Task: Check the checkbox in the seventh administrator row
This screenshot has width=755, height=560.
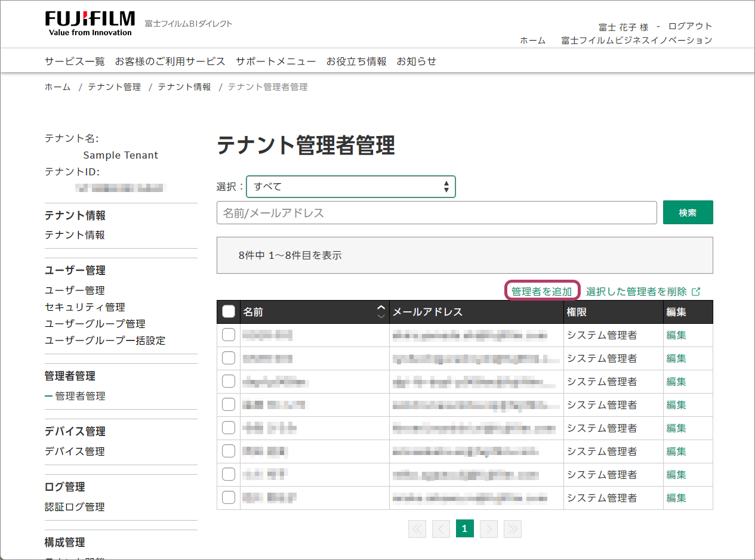Action: tap(229, 474)
